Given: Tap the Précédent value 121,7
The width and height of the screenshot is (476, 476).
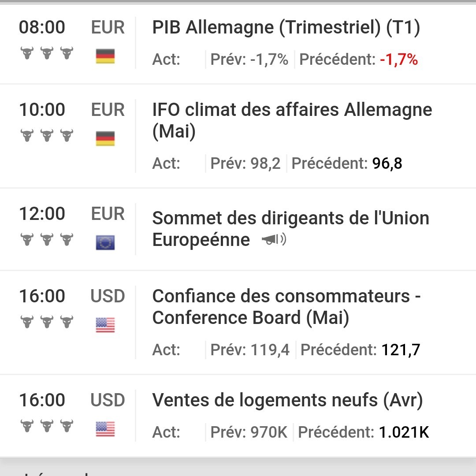Looking at the screenshot, I should click(x=401, y=350).
